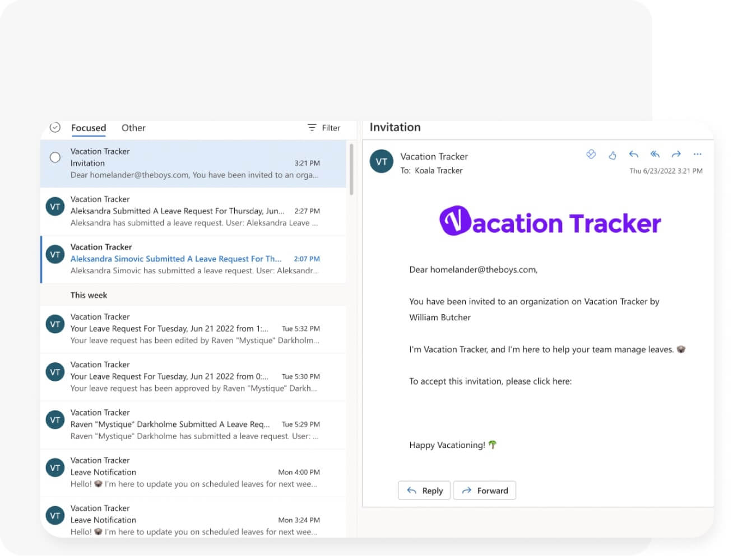Click the Filter lines icon
Image resolution: width=733 pixels, height=560 pixels.
(312, 128)
